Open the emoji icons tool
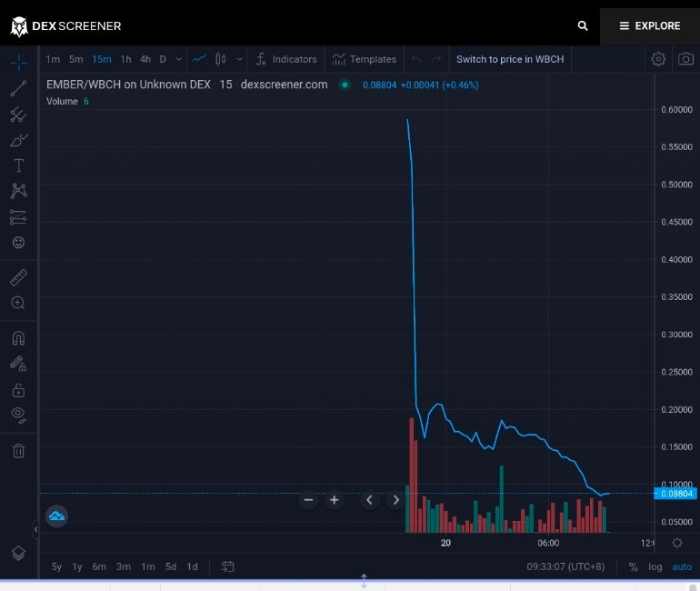This screenshot has height=591, width=700. (x=18, y=243)
